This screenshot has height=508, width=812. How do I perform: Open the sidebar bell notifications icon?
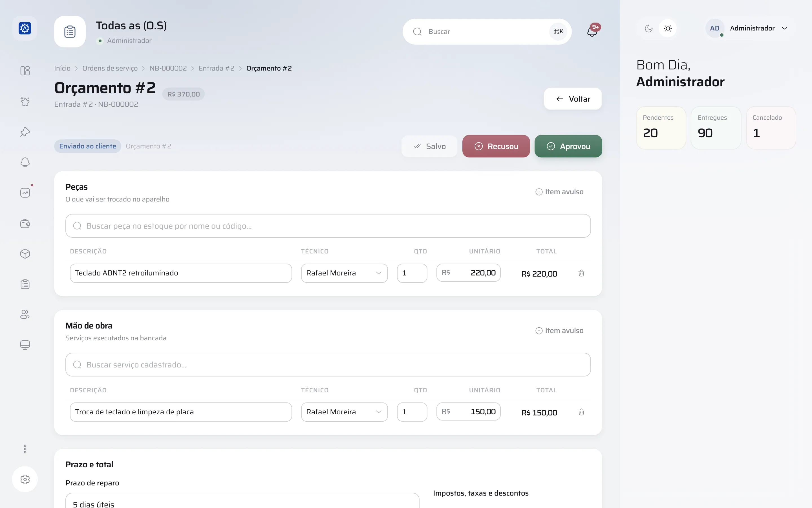point(25,162)
